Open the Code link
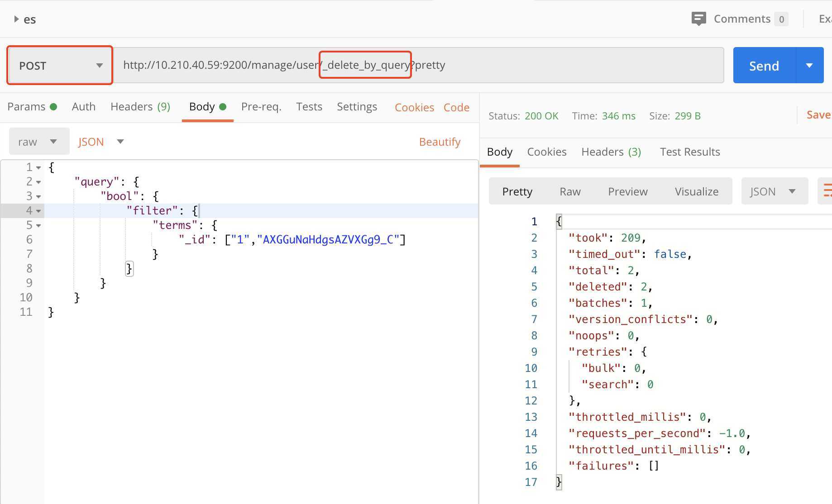The width and height of the screenshot is (832, 504). click(x=456, y=108)
